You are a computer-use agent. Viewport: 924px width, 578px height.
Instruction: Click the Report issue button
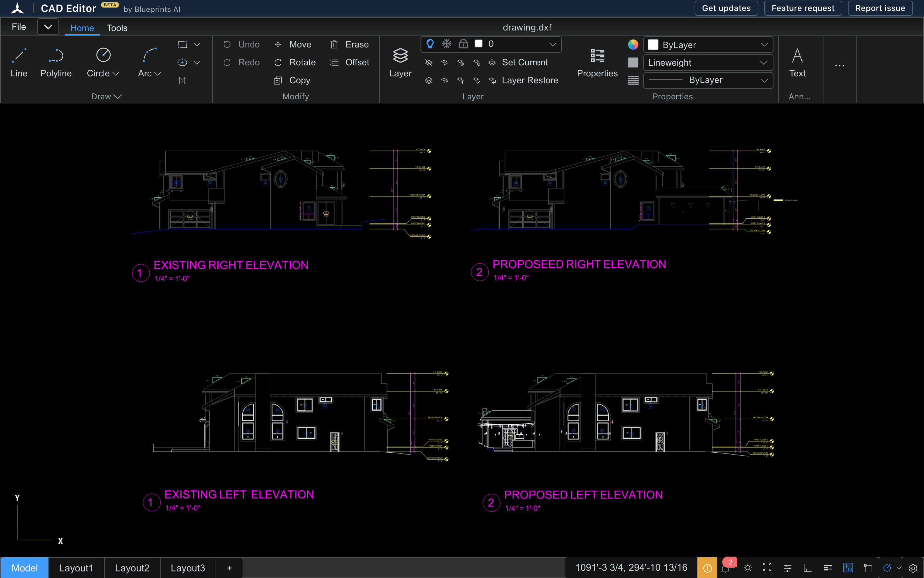click(880, 8)
